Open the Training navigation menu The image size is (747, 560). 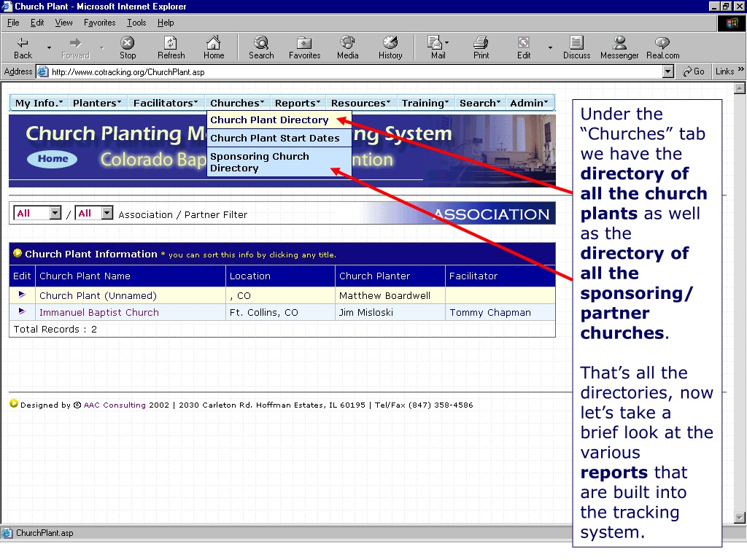tap(425, 103)
